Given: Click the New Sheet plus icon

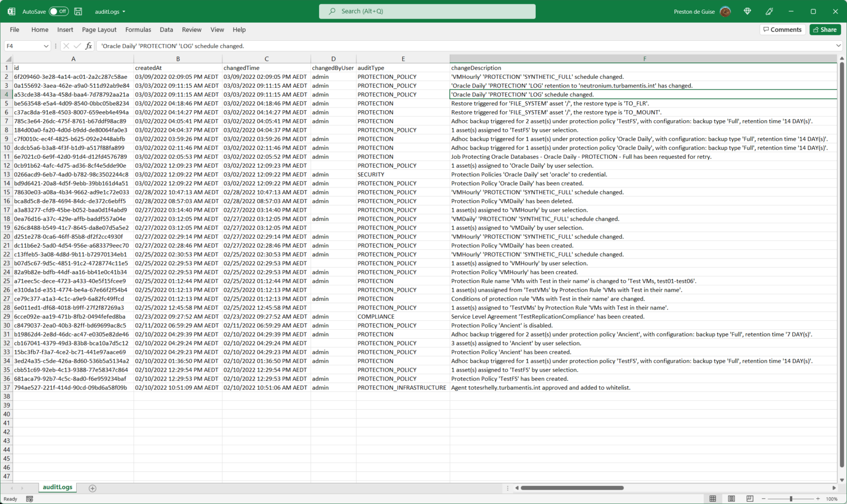Looking at the screenshot, I should tap(92, 488).
